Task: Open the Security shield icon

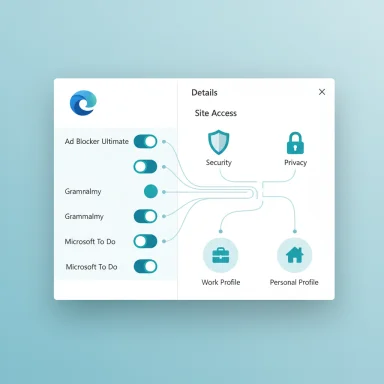Action: click(219, 142)
